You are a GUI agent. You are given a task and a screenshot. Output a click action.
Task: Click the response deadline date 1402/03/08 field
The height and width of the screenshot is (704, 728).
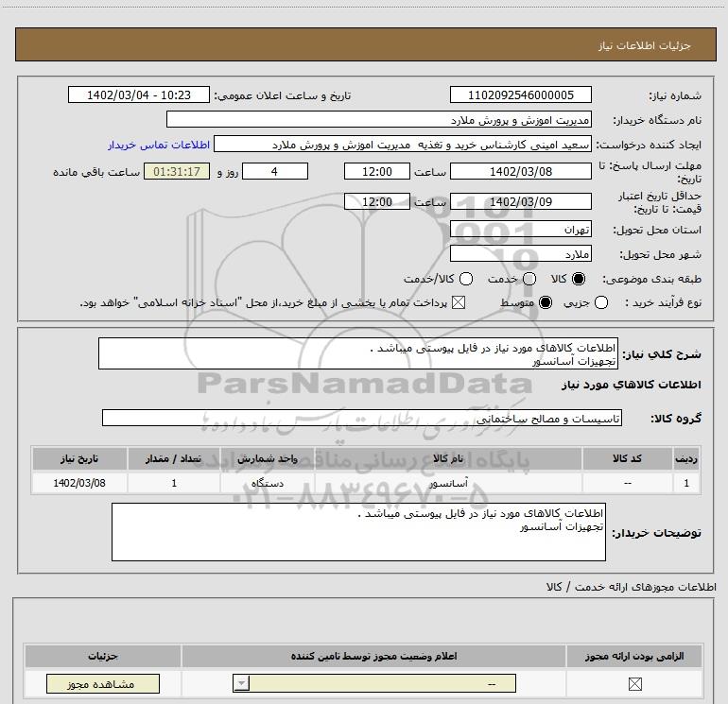(x=520, y=171)
